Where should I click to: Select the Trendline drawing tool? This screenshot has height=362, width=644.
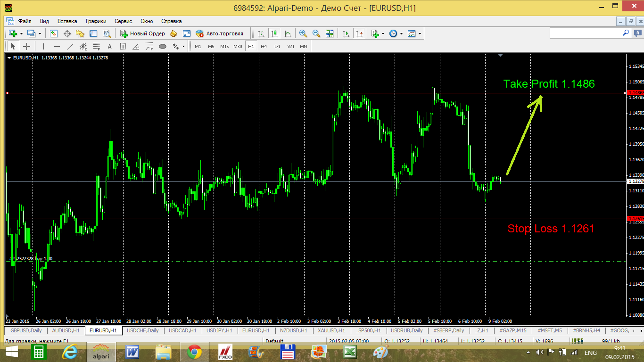70,46
